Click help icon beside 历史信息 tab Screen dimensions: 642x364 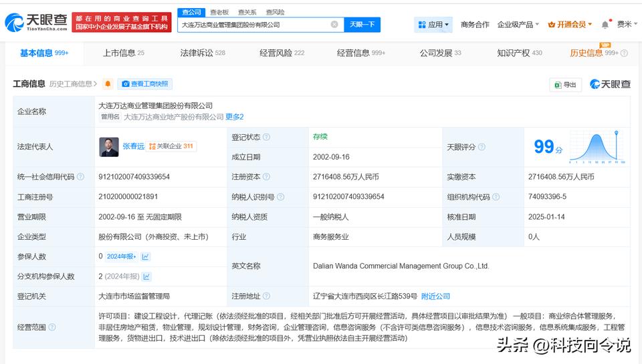[624, 53]
